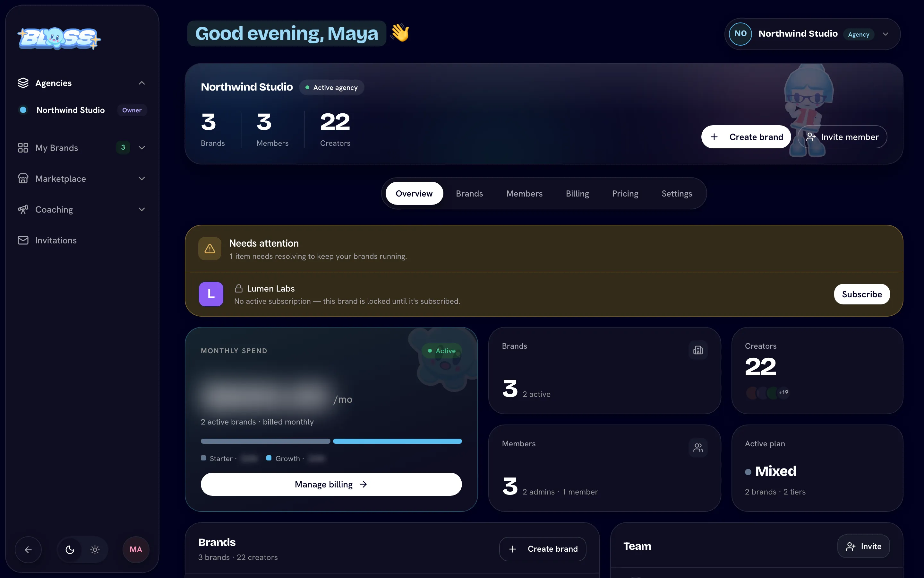Click the Coaching telescope icon

(x=23, y=209)
